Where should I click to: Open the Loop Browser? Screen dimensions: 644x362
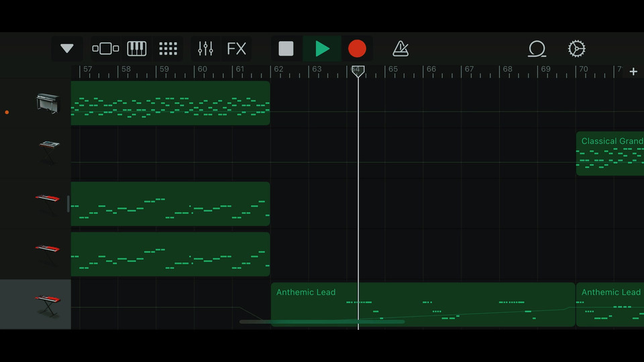pyautogui.click(x=537, y=48)
